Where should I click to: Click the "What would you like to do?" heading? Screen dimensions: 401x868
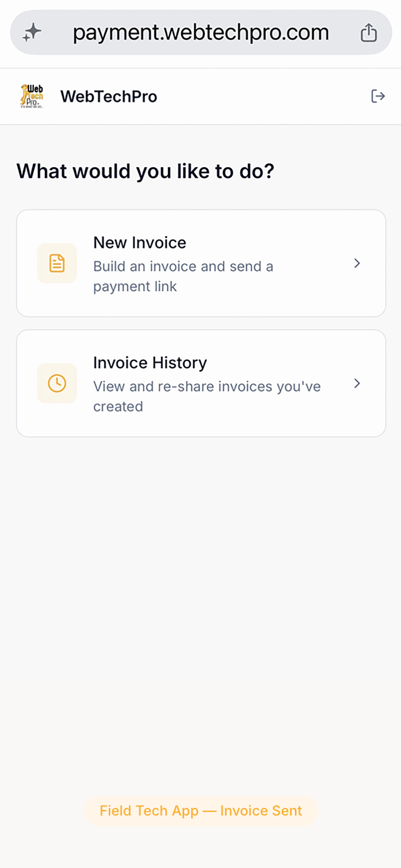click(x=145, y=171)
